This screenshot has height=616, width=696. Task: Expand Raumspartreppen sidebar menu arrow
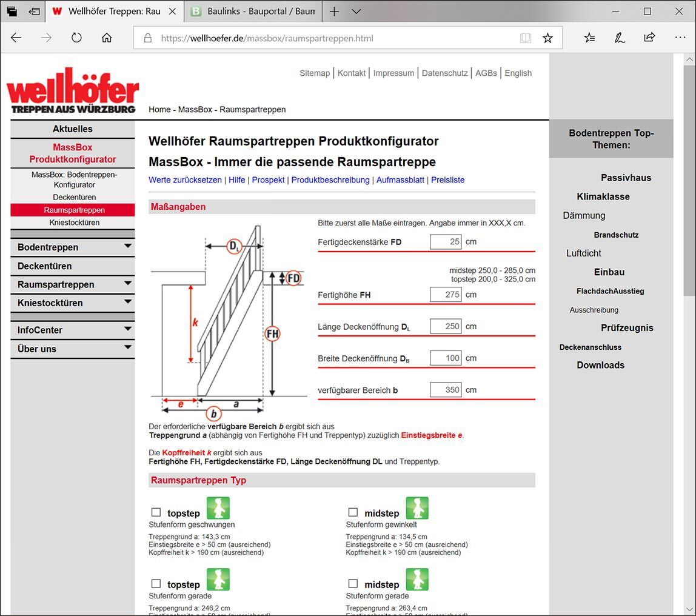pyautogui.click(x=128, y=283)
